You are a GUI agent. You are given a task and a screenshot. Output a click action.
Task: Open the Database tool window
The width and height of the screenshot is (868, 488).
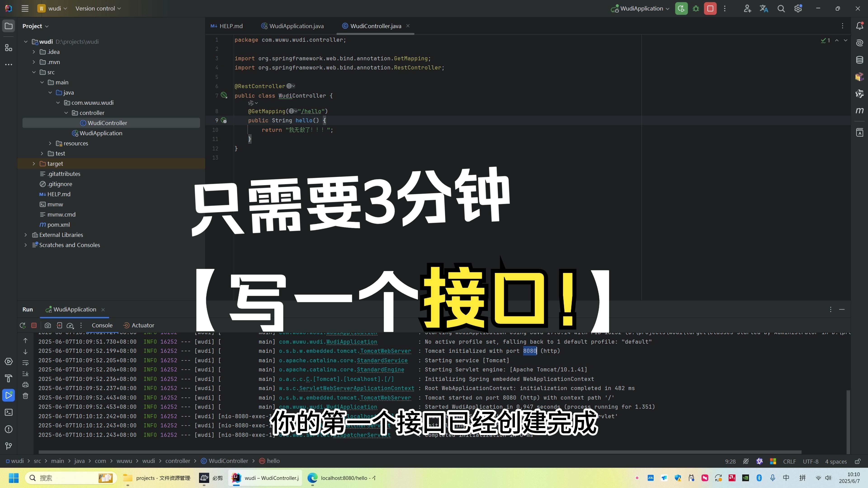point(860,60)
